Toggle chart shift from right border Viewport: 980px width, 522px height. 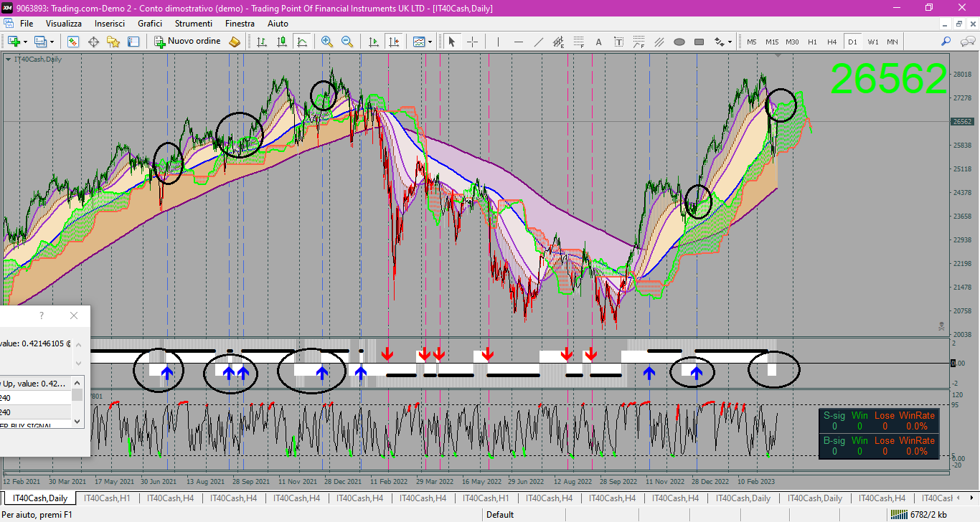tap(393, 42)
